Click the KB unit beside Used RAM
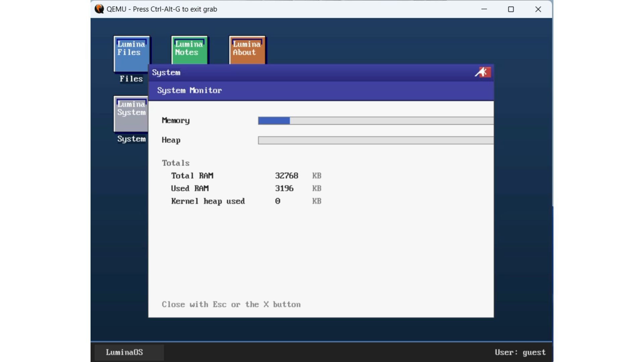Screen dimensions: 644x362 point(317,188)
